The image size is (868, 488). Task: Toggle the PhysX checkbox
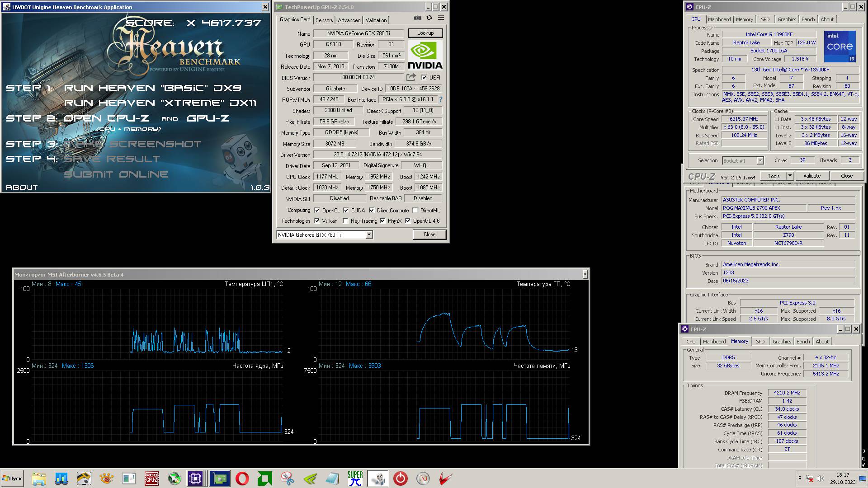[382, 221]
